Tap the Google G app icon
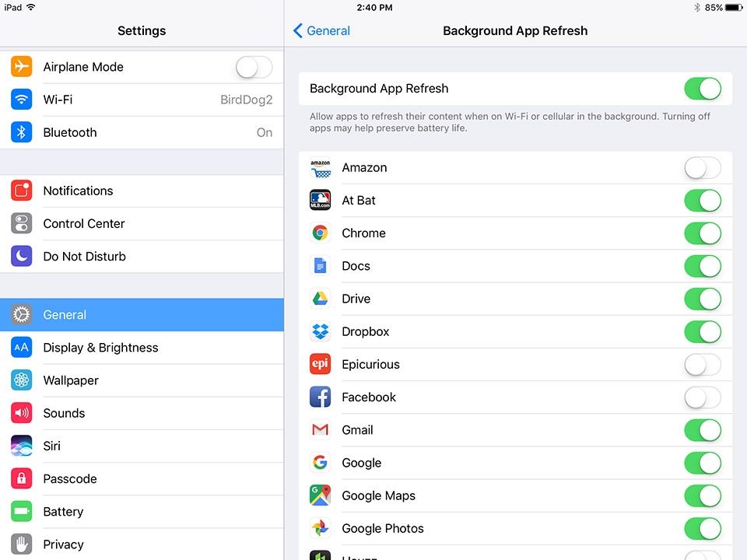747x560 pixels. tap(320, 462)
